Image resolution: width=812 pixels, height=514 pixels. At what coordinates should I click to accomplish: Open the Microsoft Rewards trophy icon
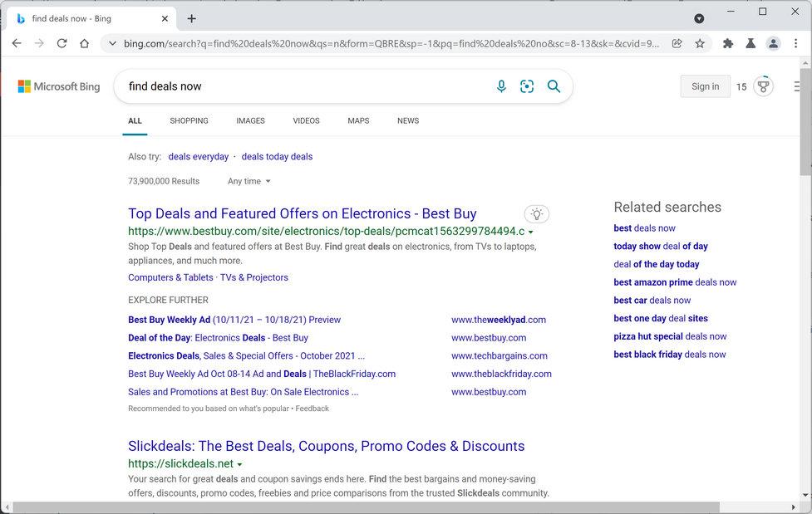pos(763,86)
